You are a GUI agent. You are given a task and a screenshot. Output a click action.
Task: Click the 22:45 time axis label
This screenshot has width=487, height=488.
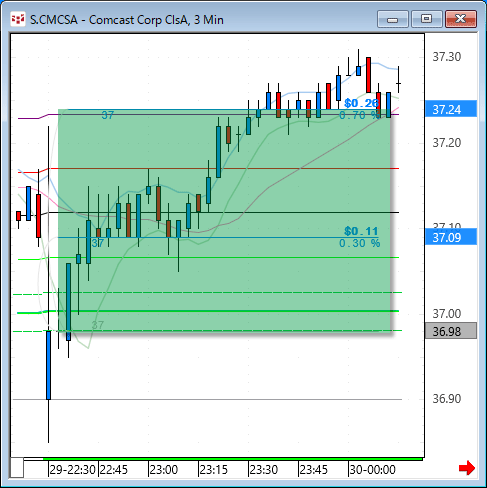114,470
